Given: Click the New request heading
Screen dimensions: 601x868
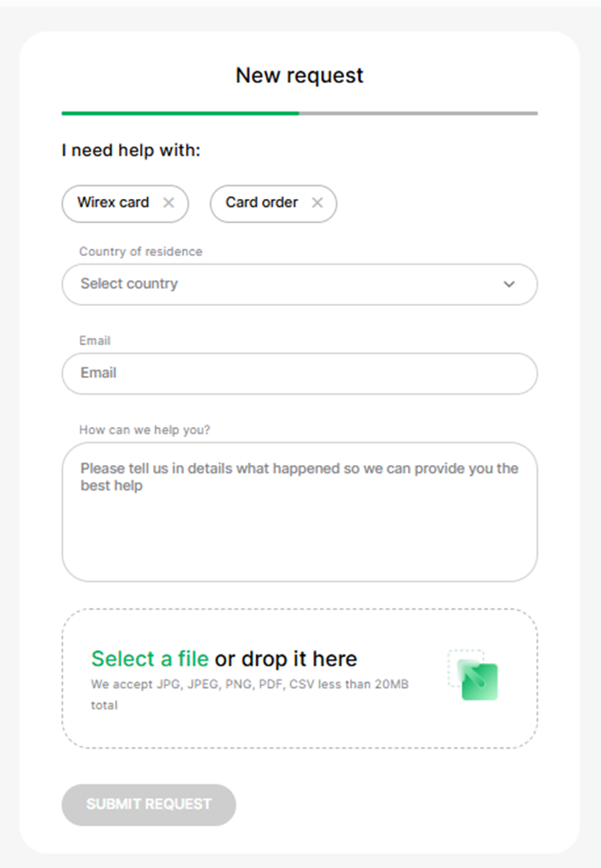Looking at the screenshot, I should (299, 76).
